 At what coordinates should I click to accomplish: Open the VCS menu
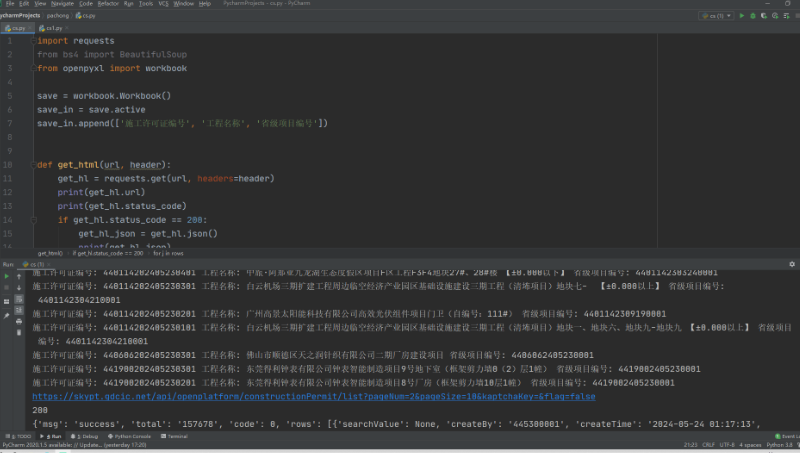(x=163, y=4)
